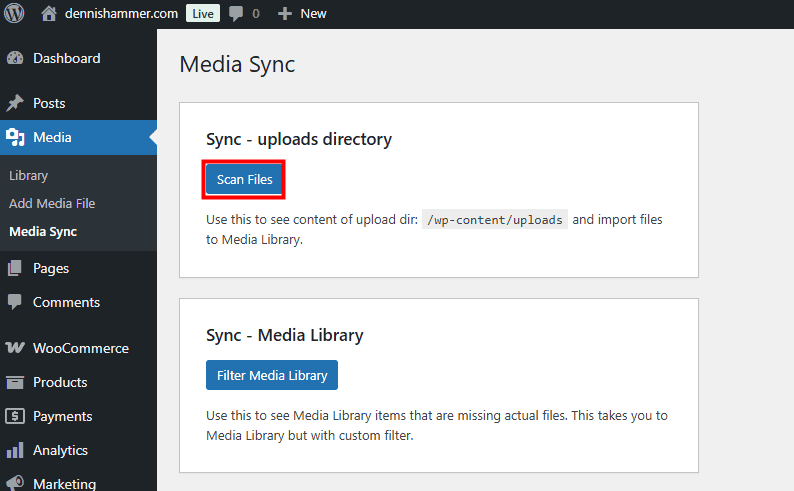Click the Analytics bar chart icon
The width and height of the screenshot is (794, 491).
[15, 450]
